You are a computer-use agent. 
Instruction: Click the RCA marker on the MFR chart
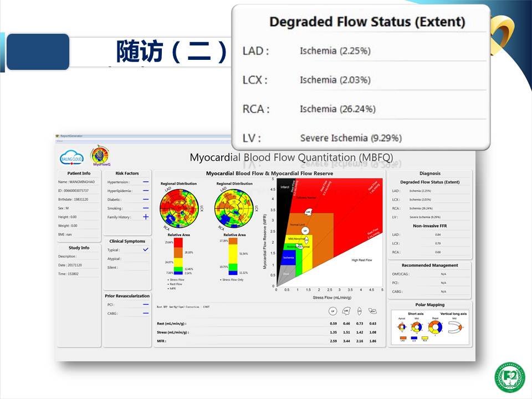(x=300, y=247)
